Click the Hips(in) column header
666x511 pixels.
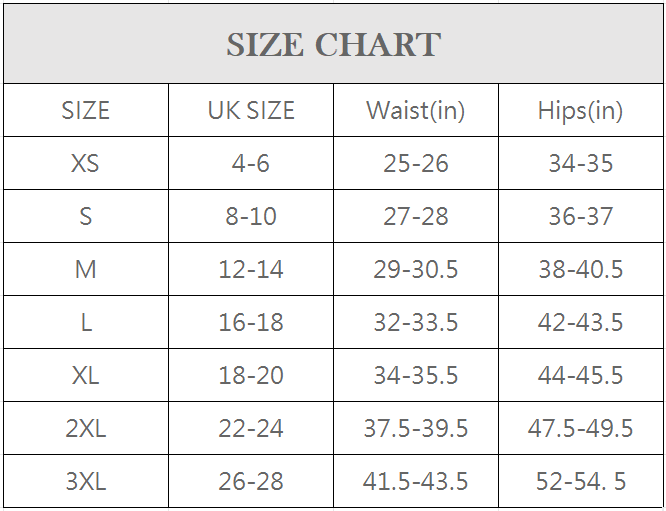point(580,110)
